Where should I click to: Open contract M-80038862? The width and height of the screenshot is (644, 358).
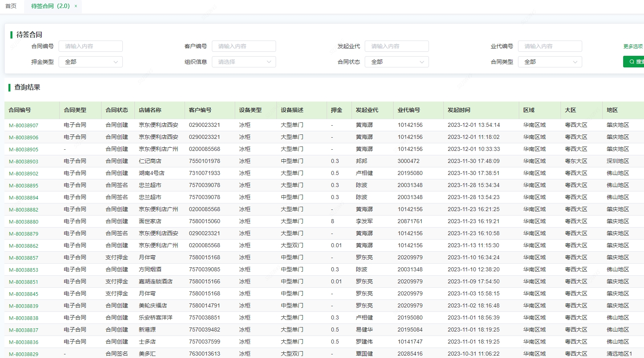[x=24, y=246]
